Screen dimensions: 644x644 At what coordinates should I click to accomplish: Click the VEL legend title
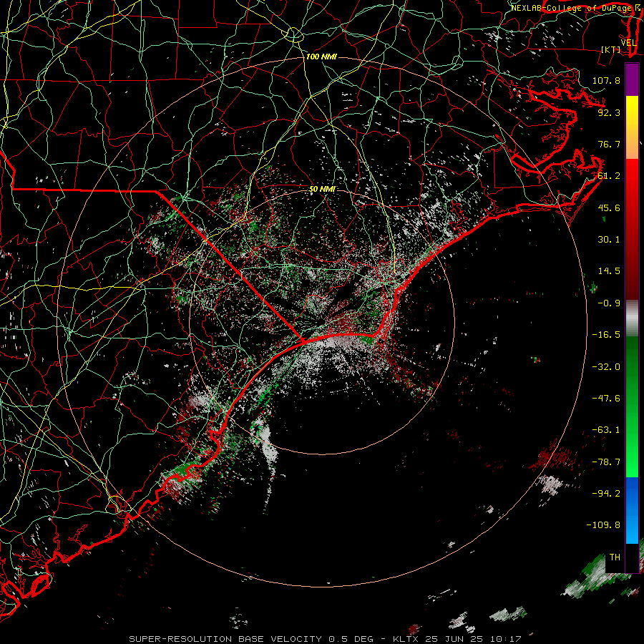(628, 43)
